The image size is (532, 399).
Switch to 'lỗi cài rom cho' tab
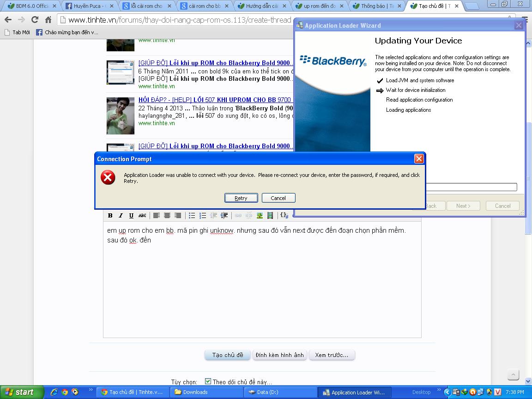coord(146,6)
